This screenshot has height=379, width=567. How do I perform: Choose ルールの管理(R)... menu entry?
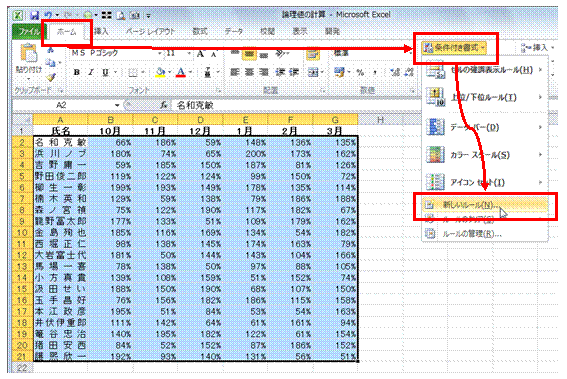coord(485,234)
